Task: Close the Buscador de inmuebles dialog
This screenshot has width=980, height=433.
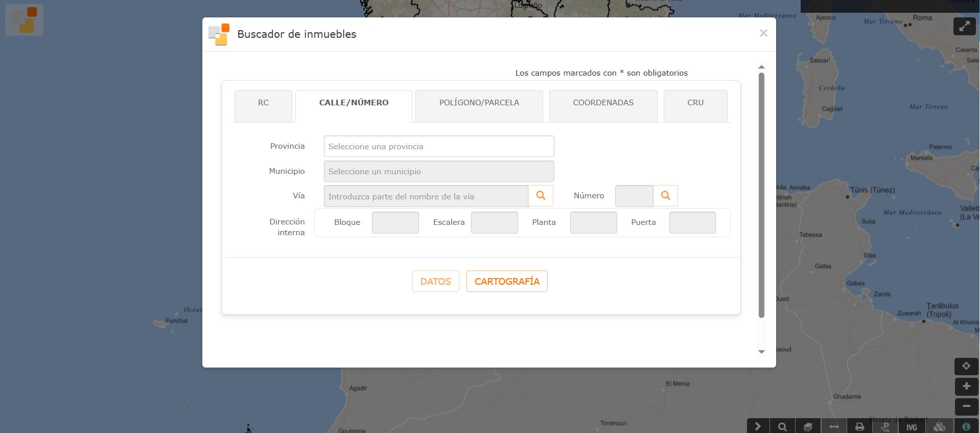Action: point(763,33)
